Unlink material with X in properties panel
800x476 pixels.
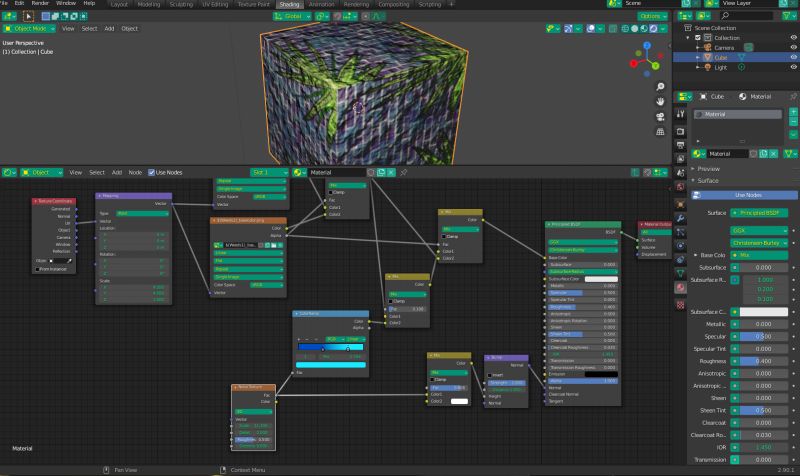coord(774,154)
